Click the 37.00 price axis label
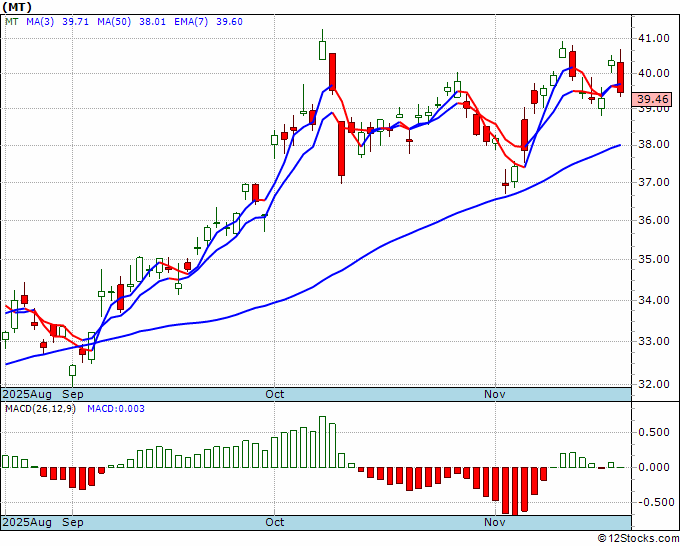The image size is (680, 546). pyautogui.click(x=654, y=182)
